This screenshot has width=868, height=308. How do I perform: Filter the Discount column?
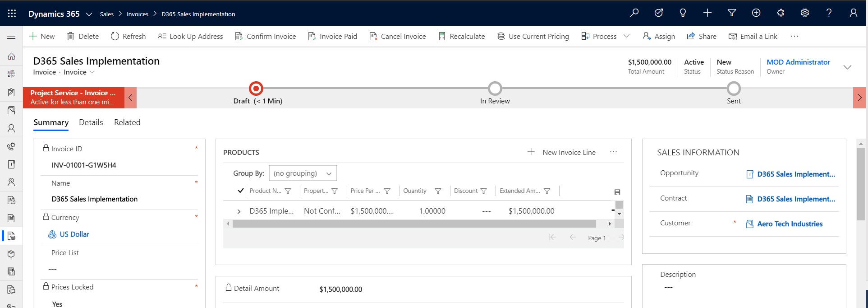click(x=483, y=191)
